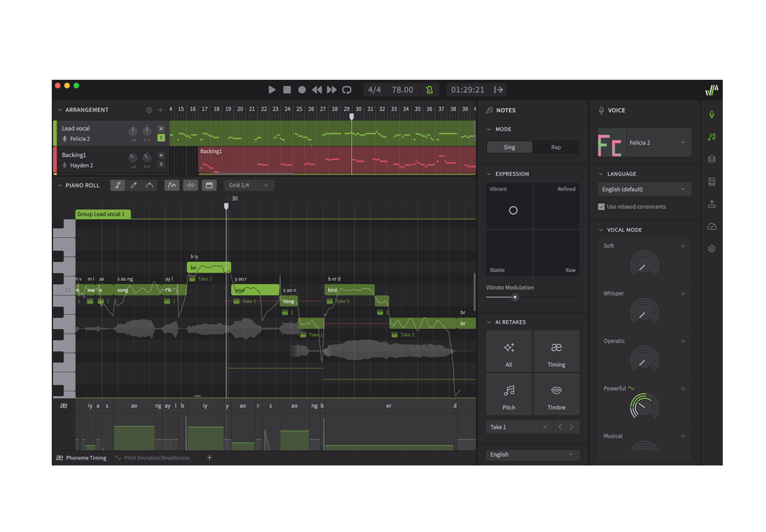The width and height of the screenshot is (766, 532).
Task: Open settings via the gear icon in the sidebar
Action: point(712,248)
